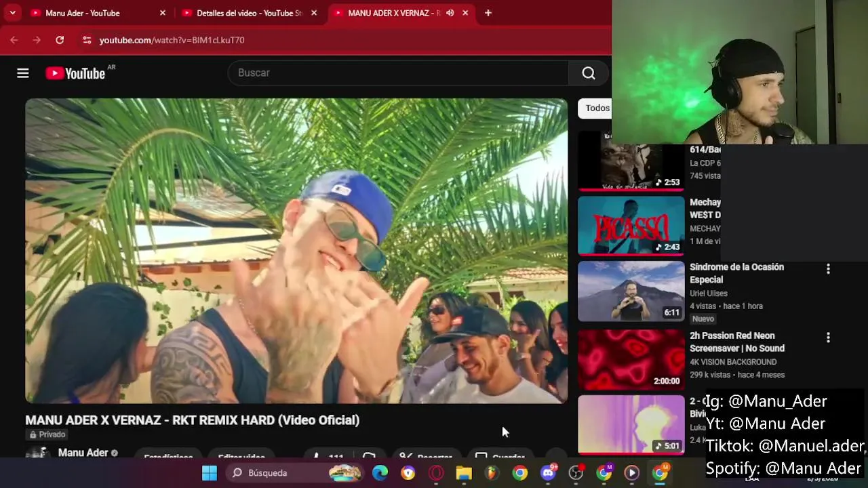
Task: Open the Uriel Ulises channel link
Action: tap(709, 293)
